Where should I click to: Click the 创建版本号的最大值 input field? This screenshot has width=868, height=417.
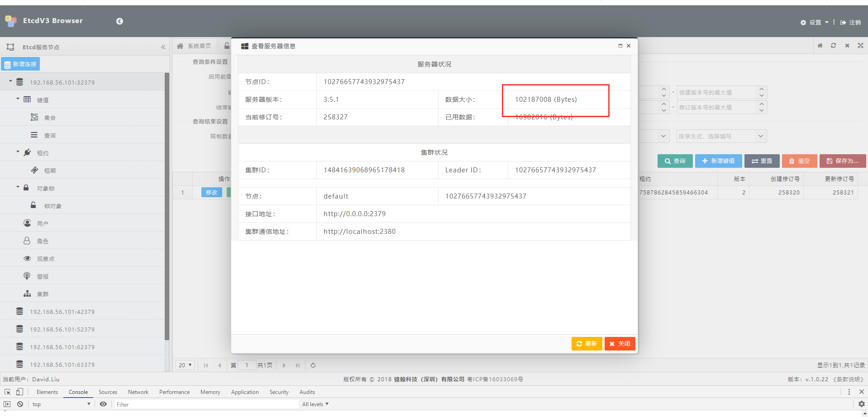tap(718, 92)
